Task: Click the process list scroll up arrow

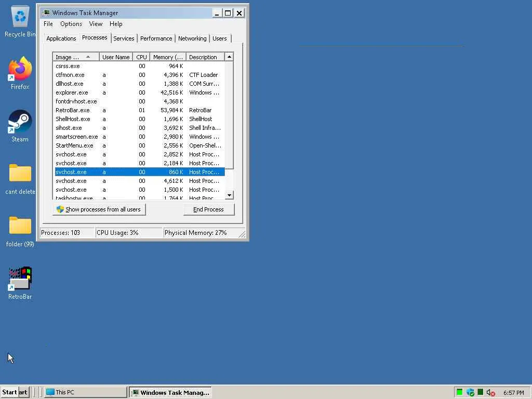Action: tap(229, 57)
